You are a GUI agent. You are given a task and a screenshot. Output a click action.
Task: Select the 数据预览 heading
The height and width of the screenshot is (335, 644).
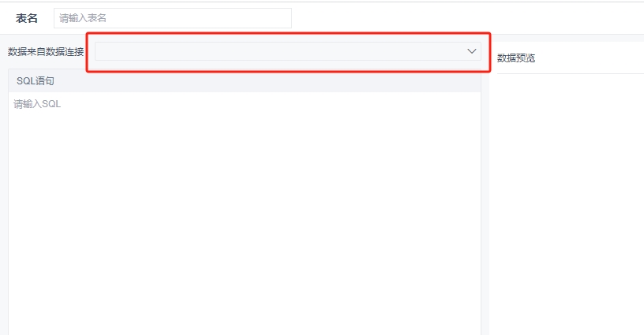pos(516,58)
